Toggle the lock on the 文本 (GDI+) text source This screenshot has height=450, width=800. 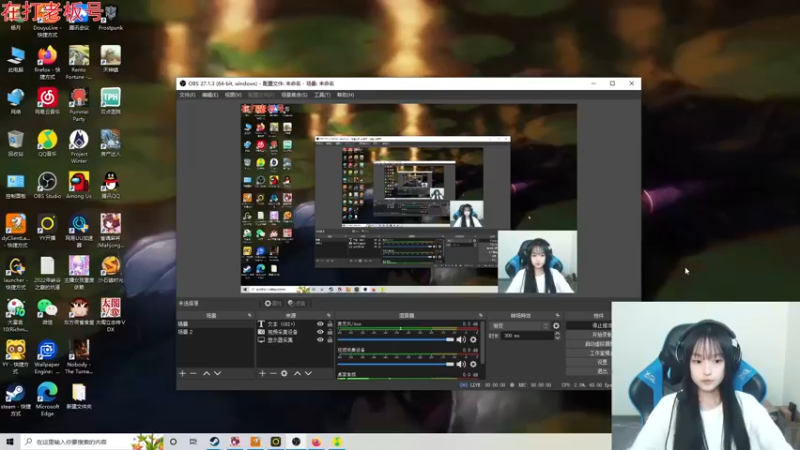click(330, 324)
